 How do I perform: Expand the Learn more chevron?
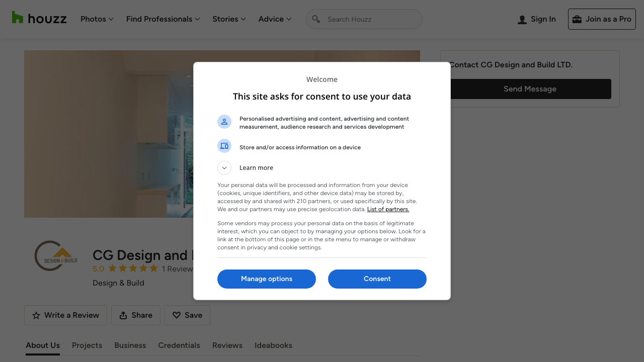pyautogui.click(x=224, y=168)
